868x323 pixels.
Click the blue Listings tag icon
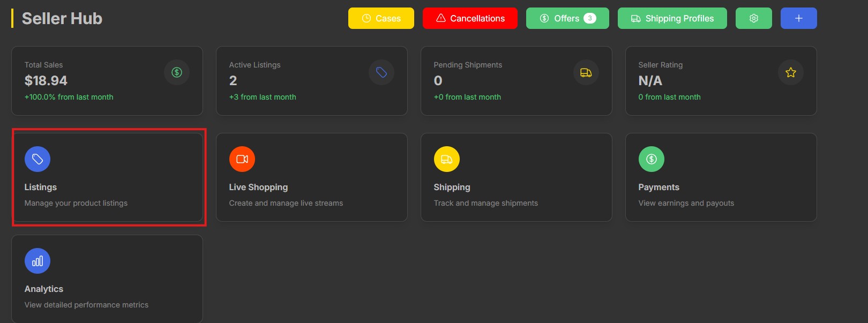(38, 159)
